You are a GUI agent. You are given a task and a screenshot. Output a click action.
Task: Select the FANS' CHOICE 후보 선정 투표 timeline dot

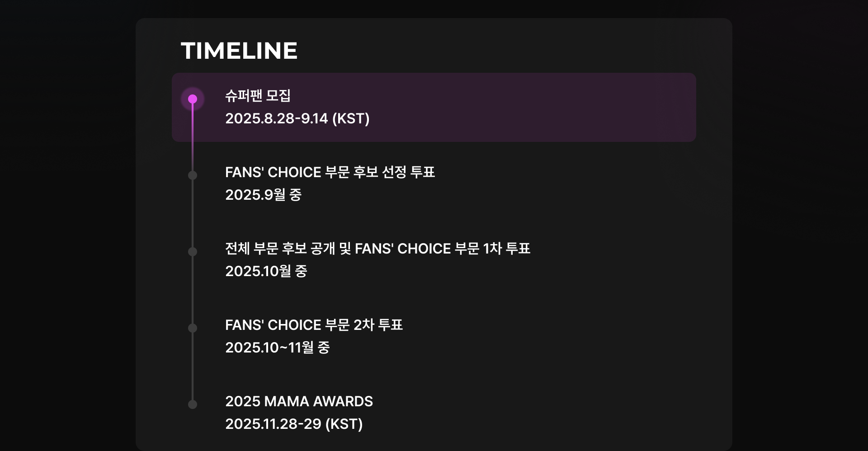[193, 175]
